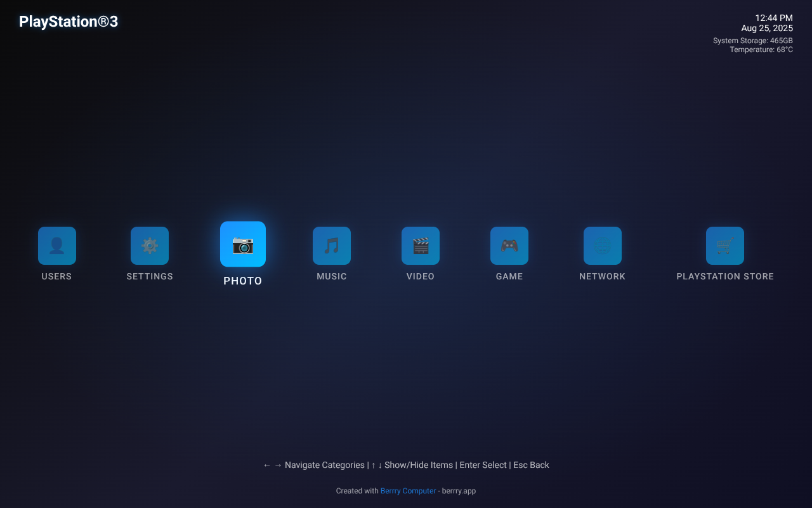
Task: Switch to the MUSIC category label
Action: tap(332, 276)
